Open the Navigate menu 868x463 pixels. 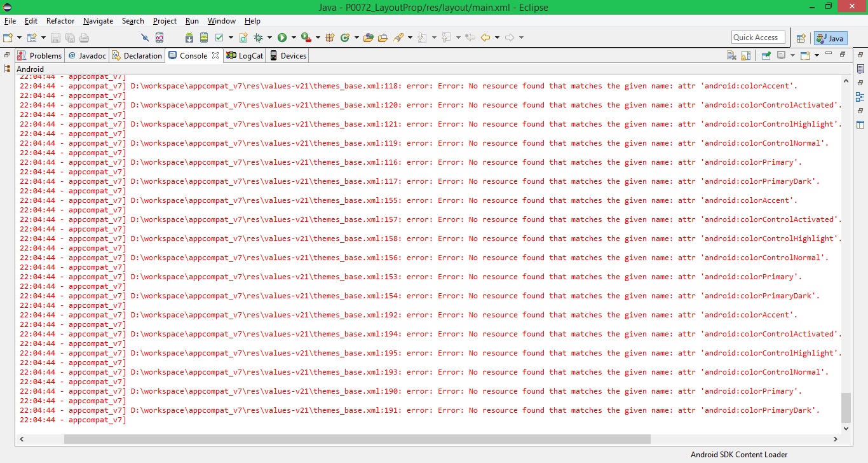tap(98, 21)
